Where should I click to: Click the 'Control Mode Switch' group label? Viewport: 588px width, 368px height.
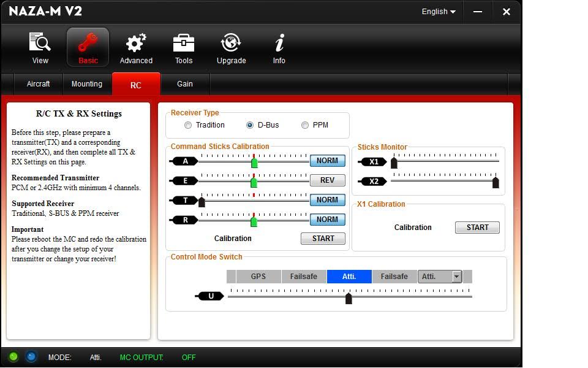(x=206, y=257)
